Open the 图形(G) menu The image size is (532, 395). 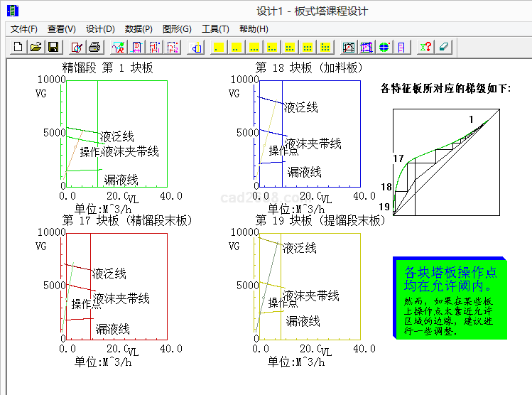pos(177,29)
